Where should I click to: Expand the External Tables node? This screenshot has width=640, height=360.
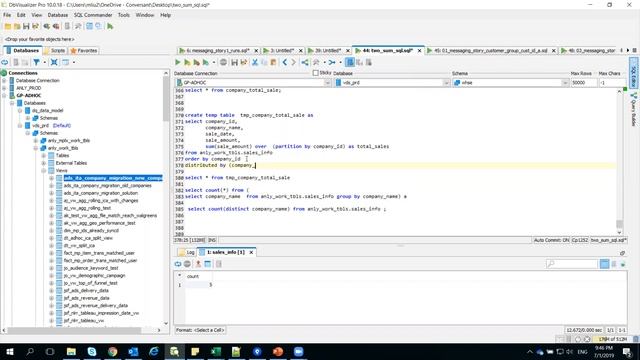click(x=44, y=163)
